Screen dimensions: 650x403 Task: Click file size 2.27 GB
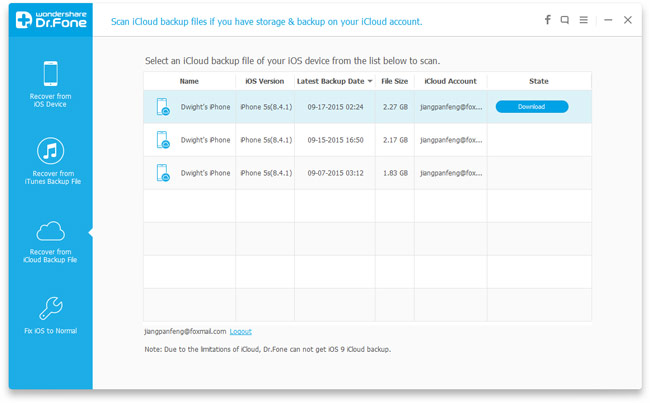395,107
